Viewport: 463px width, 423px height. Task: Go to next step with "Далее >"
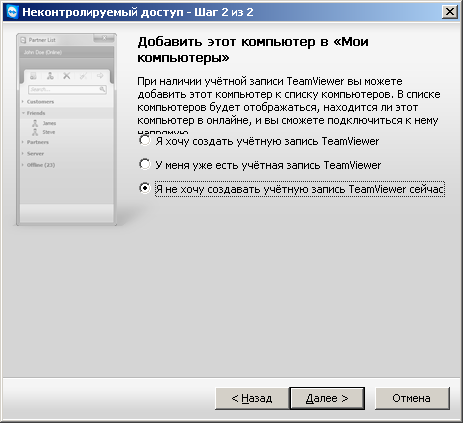[x=327, y=398]
